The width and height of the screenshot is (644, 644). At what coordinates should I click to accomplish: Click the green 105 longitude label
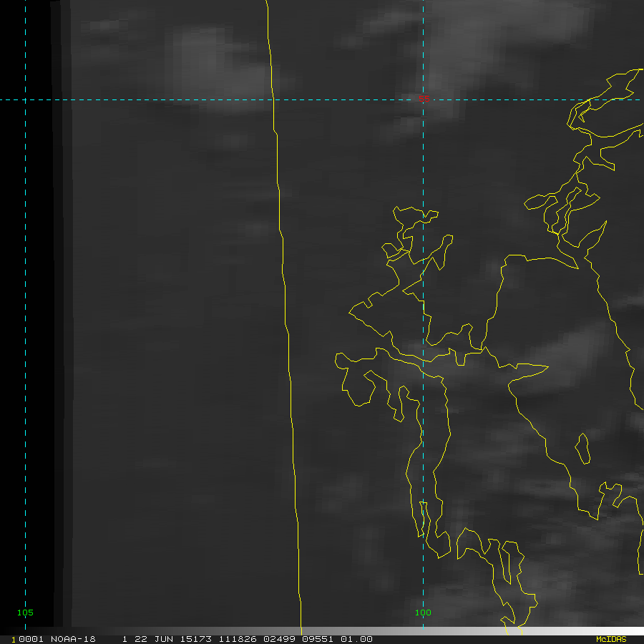coord(25,613)
